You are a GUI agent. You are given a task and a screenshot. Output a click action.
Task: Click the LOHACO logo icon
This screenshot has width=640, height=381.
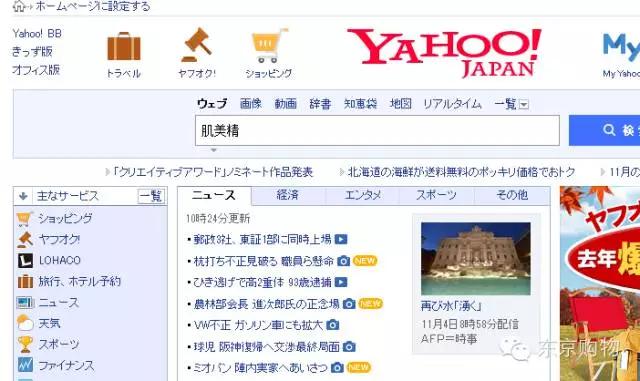tap(25, 261)
